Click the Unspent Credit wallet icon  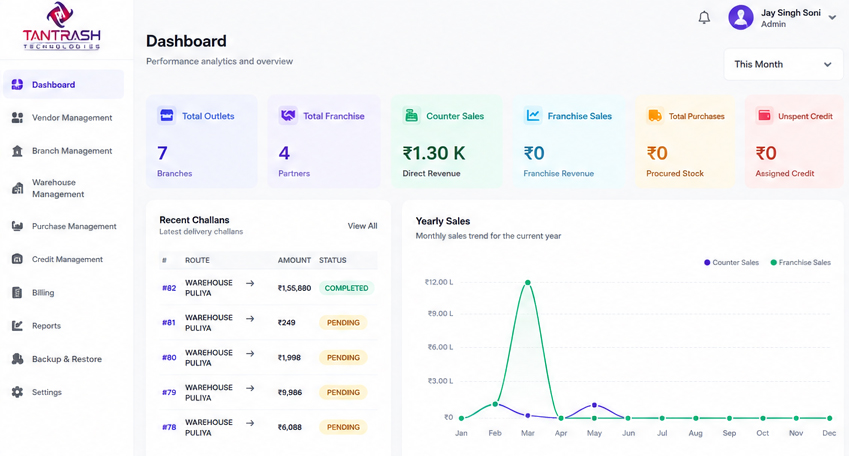pos(765,115)
